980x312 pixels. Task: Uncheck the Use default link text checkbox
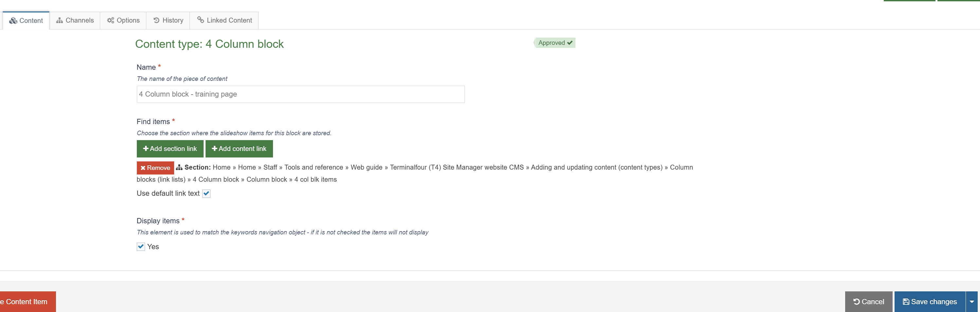point(206,194)
